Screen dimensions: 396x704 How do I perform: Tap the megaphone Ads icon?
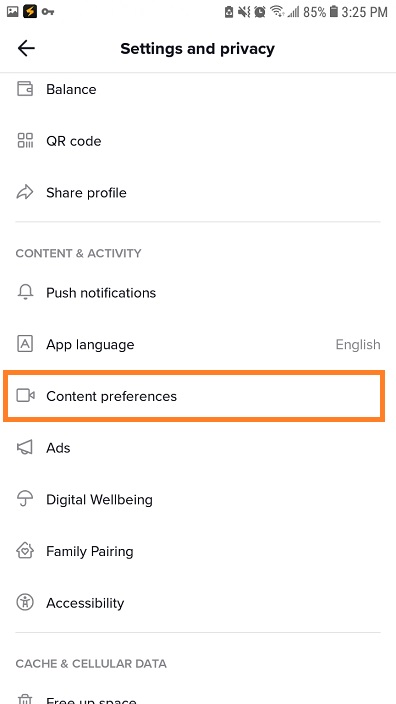point(25,447)
